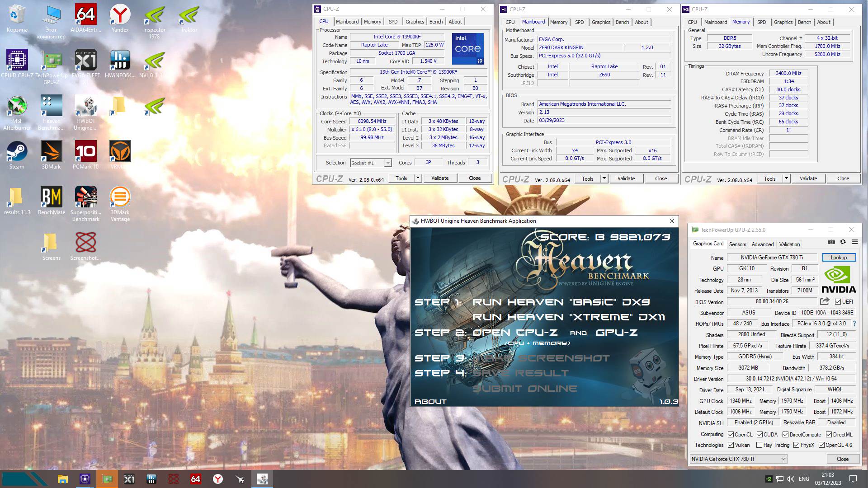Open AIDA64 Extreme desktop icon
This screenshot has height=488, width=868.
(86, 19)
